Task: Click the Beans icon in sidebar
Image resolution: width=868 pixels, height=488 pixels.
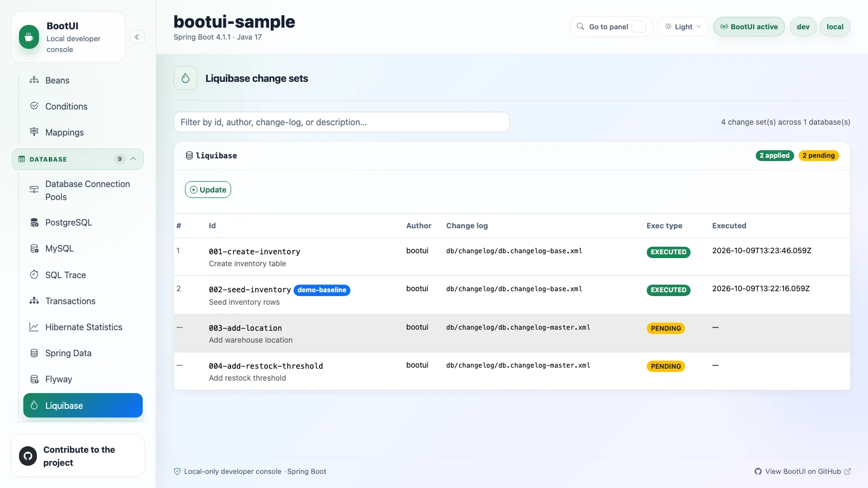Action: pyautogui.click(x=34, y=80)
